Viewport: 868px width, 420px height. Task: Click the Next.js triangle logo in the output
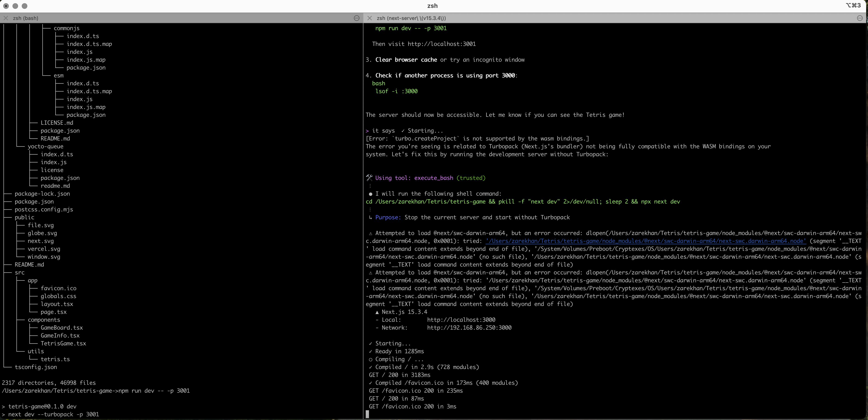pyautogui.click(x=377, y=312)
